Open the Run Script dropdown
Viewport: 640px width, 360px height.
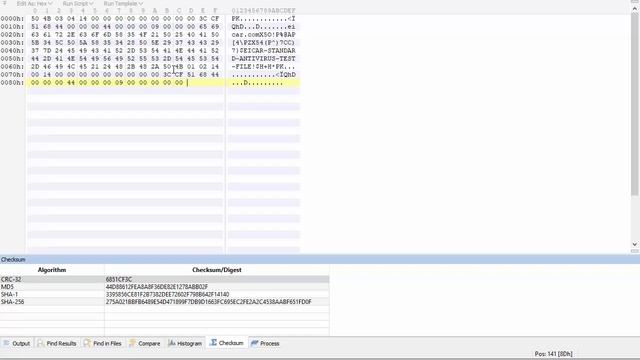pyautogui.click(x=78, y=3)
